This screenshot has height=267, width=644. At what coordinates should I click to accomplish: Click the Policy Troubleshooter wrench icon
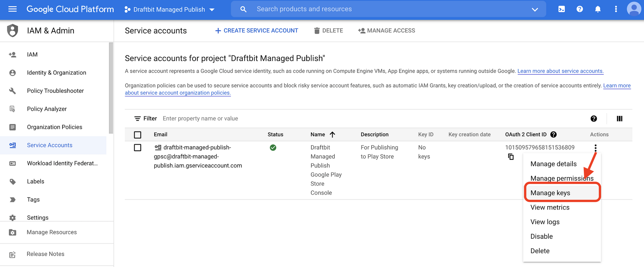[13, 91]
